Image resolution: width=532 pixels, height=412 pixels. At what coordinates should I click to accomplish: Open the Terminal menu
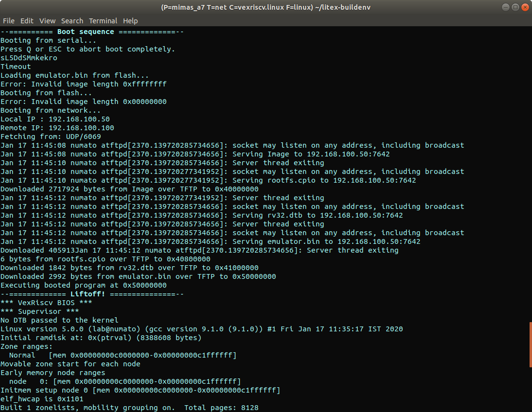[103, 21]
